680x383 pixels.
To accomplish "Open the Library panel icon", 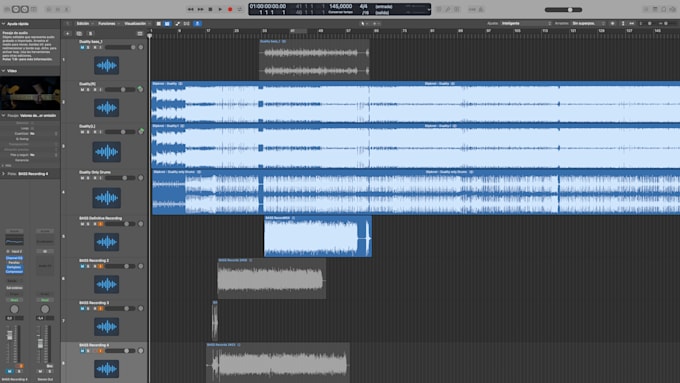I will coord(7,9).
